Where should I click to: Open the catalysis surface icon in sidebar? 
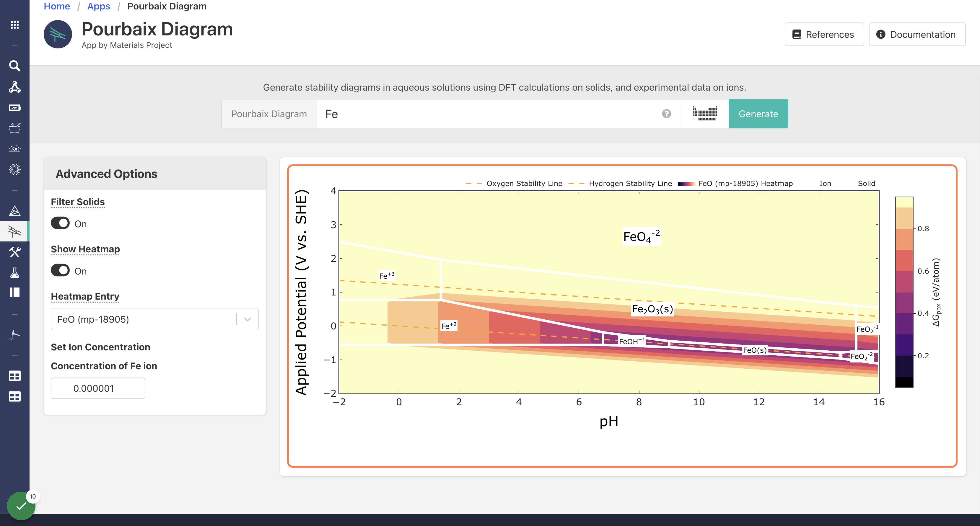(x=14, y=149)
